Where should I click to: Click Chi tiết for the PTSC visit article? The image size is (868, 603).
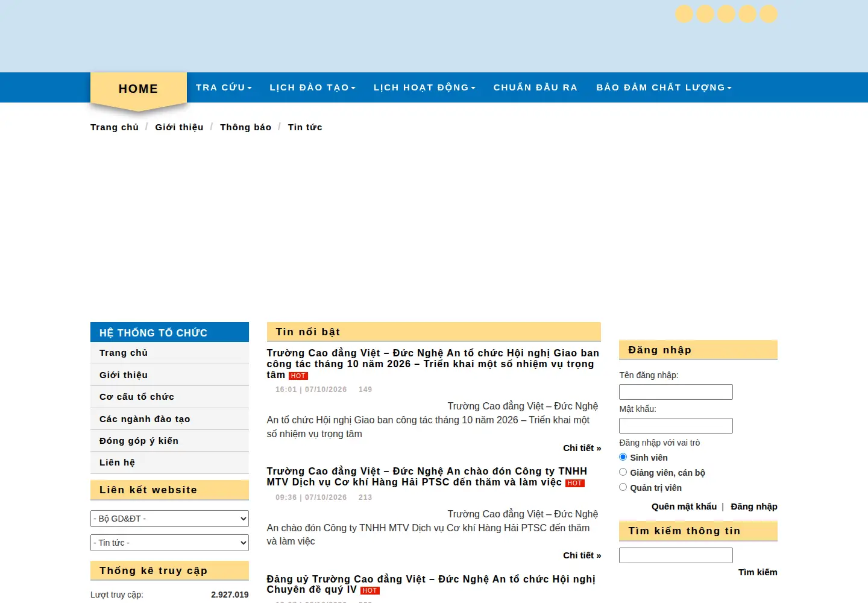point(582,555)
